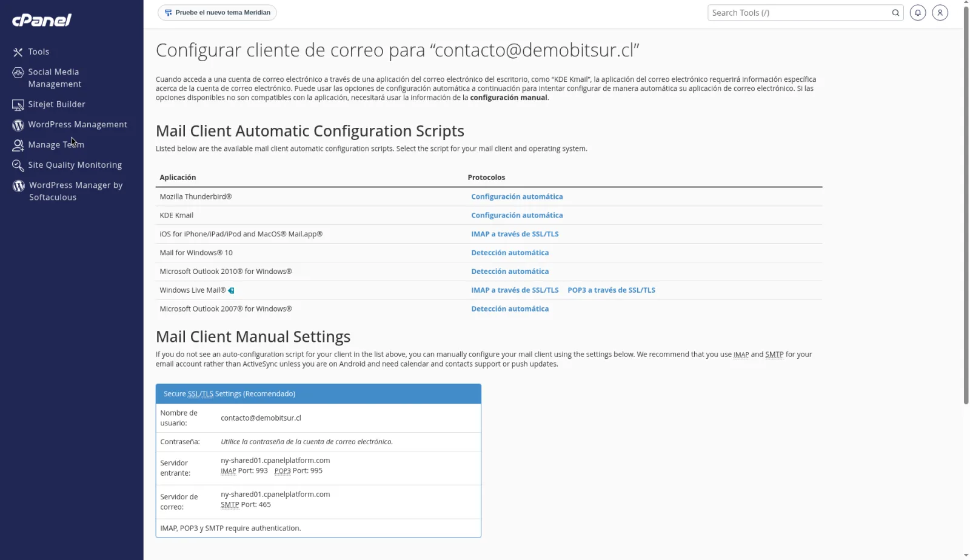This screenshot has width=970, height=560.
Task: Open the user account icon
Action: pos(940,13)
